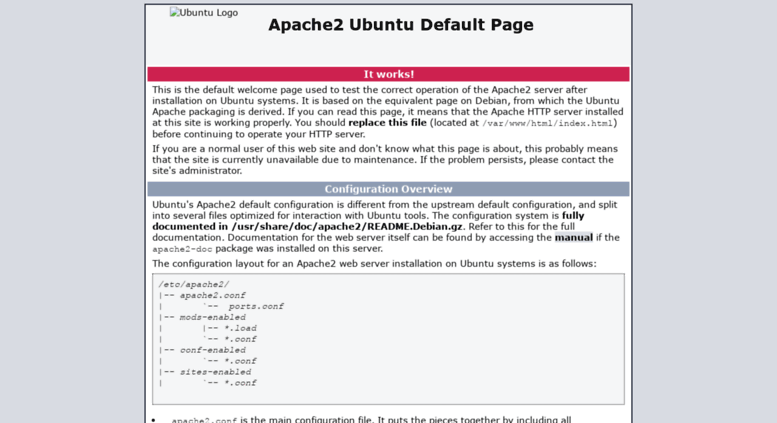Click the 'configuration layout' intro sentence
Screen dimensions: 777x423
[x=374, y=264]
